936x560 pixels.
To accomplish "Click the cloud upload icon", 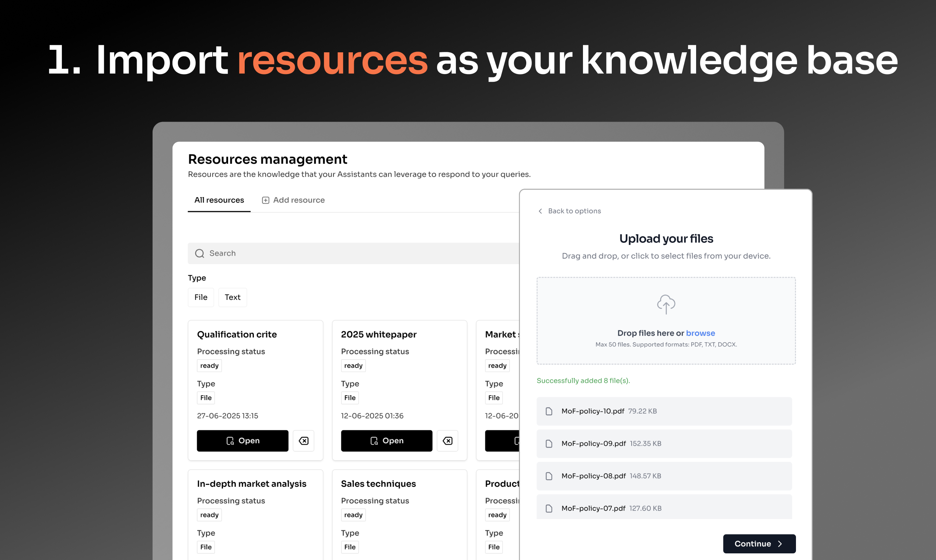I will (666, 304).
